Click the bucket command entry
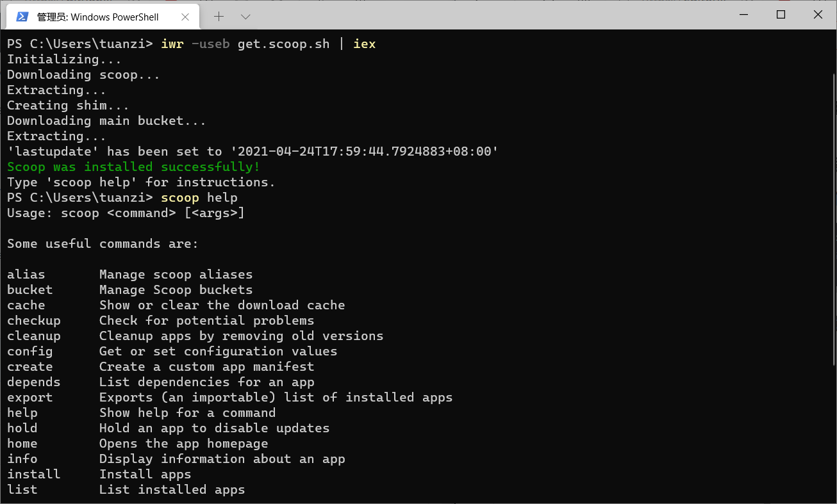 [29, 289]
